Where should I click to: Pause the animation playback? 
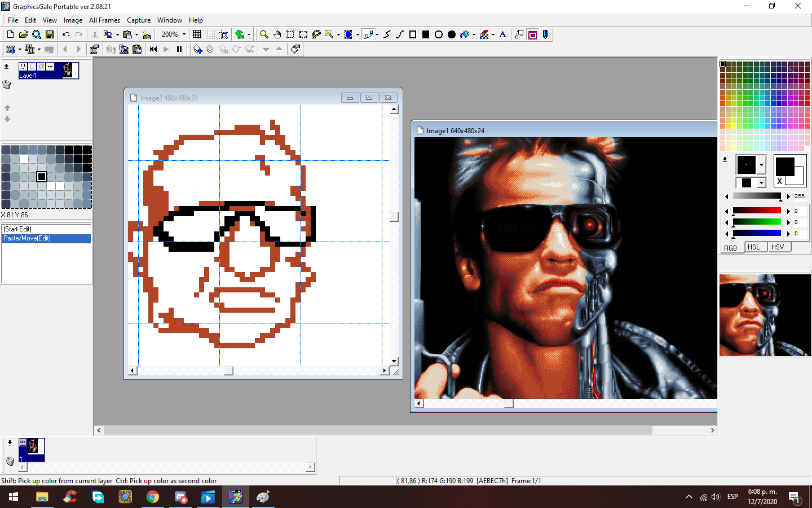[179, 49]
